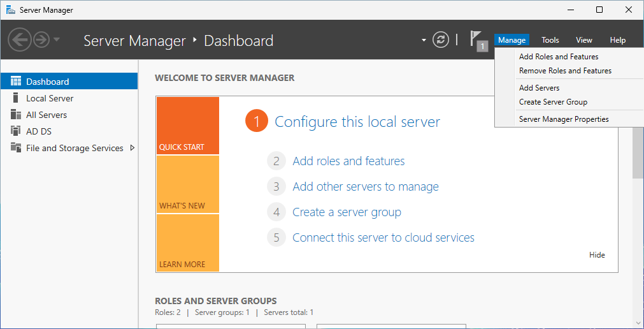Screen dimensions: 644x329
Task: Open dropdown arrow left of refresh icon
Action: coord(424,40)
